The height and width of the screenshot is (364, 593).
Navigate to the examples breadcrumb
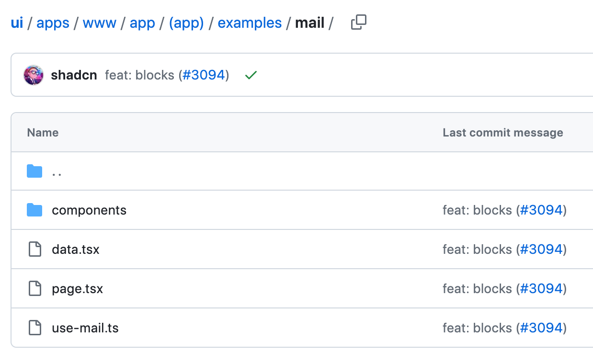(x=250, y=23)
